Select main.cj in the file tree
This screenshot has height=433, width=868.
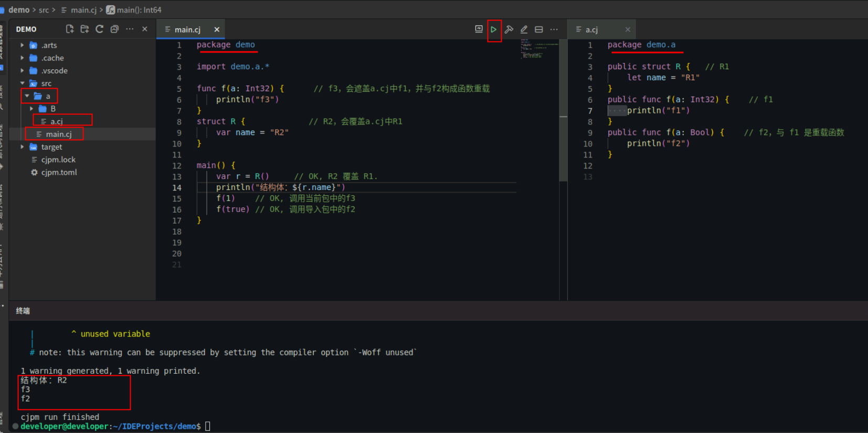click(59, 134)
